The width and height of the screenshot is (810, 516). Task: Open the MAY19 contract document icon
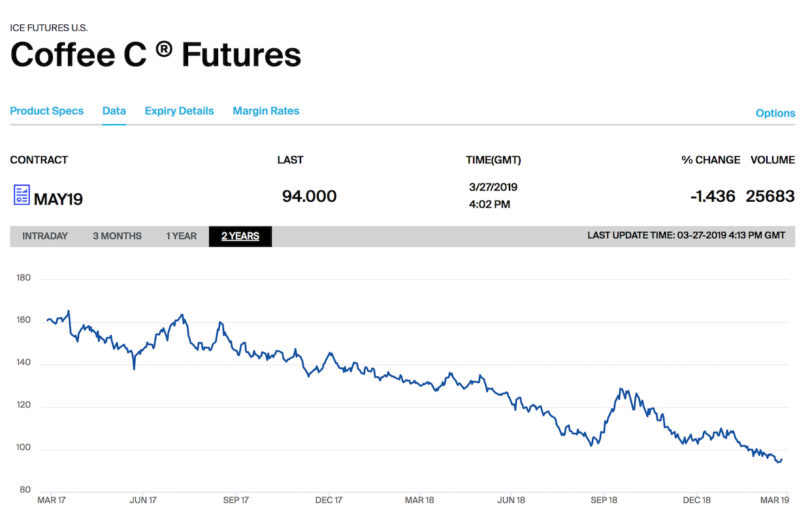tap(22, 195)
